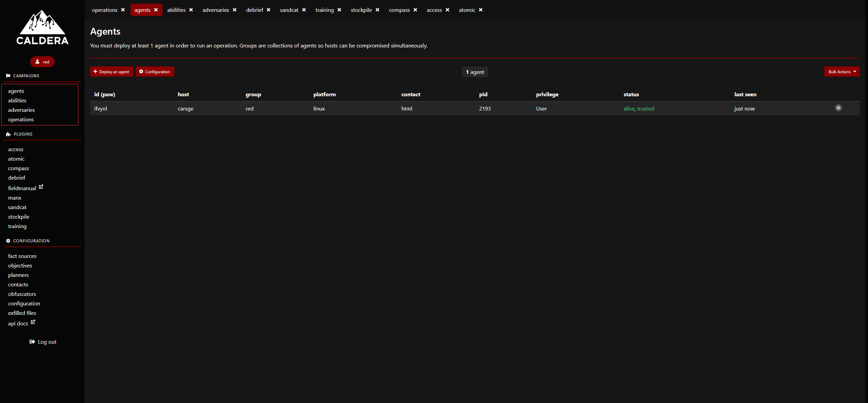Click the last seen value just now
This screenshot has width=868, height=403.
(x=745, y=108)
